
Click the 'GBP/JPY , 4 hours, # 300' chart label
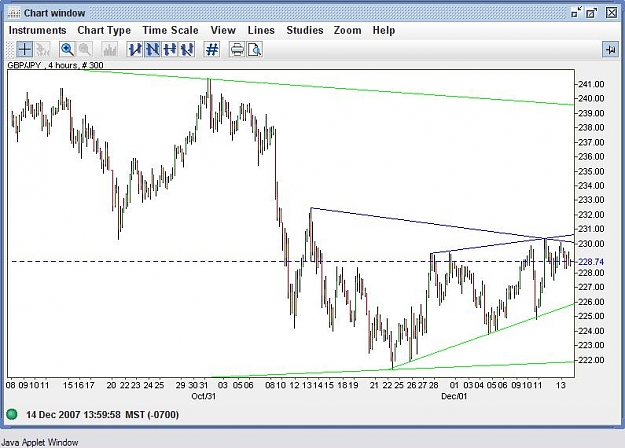click(x=55, y=65)
